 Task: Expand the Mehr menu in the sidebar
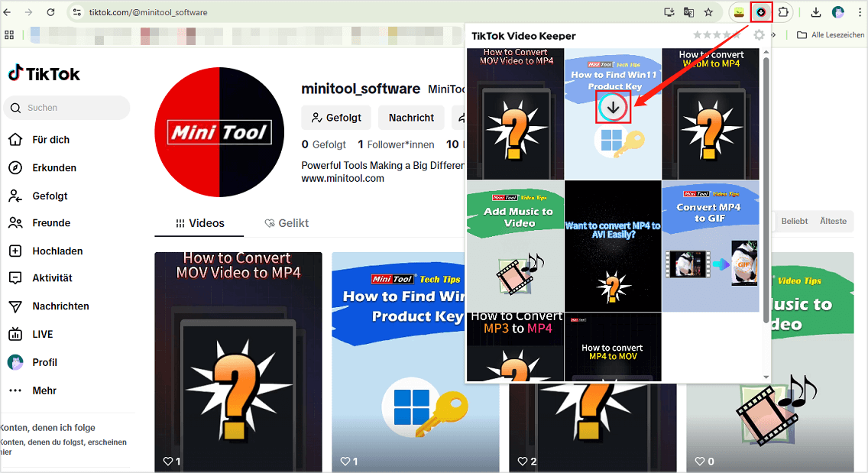point(33,390)
